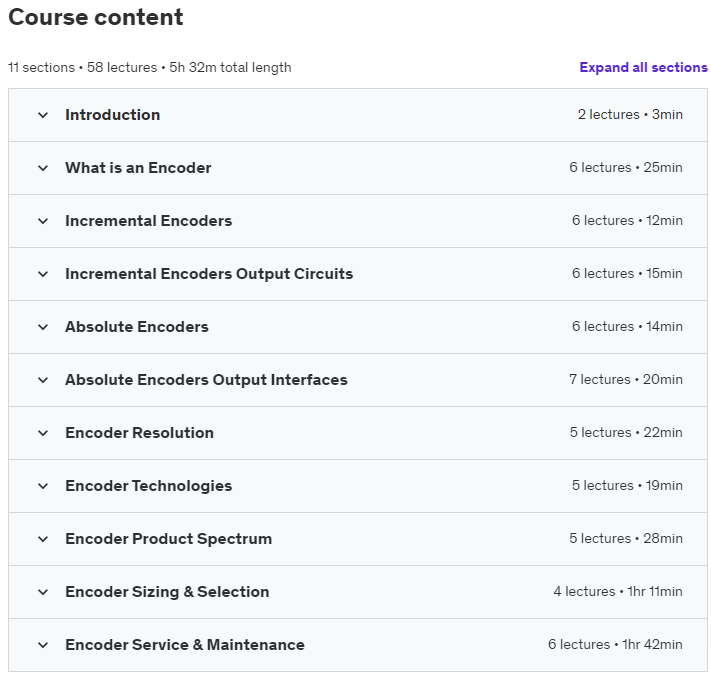Toggle chevron for Incremental Encoders Output Circuits
This screenshot has width=711, height=677.
click(x=43, y=274)
